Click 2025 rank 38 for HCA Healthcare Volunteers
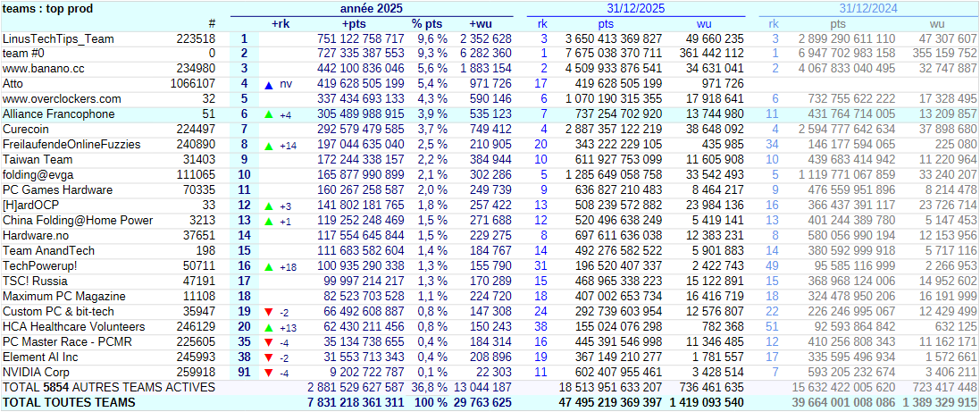This screenshot has width=980, height=412. (x=542, y=327)
